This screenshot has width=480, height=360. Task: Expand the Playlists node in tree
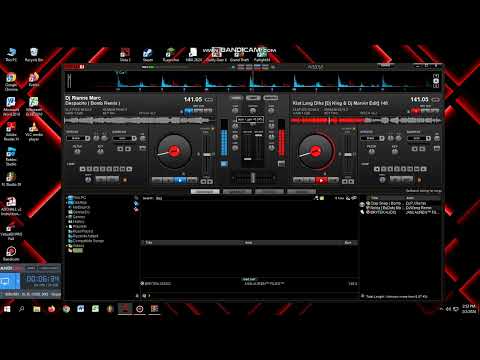[x=67, y=227]
